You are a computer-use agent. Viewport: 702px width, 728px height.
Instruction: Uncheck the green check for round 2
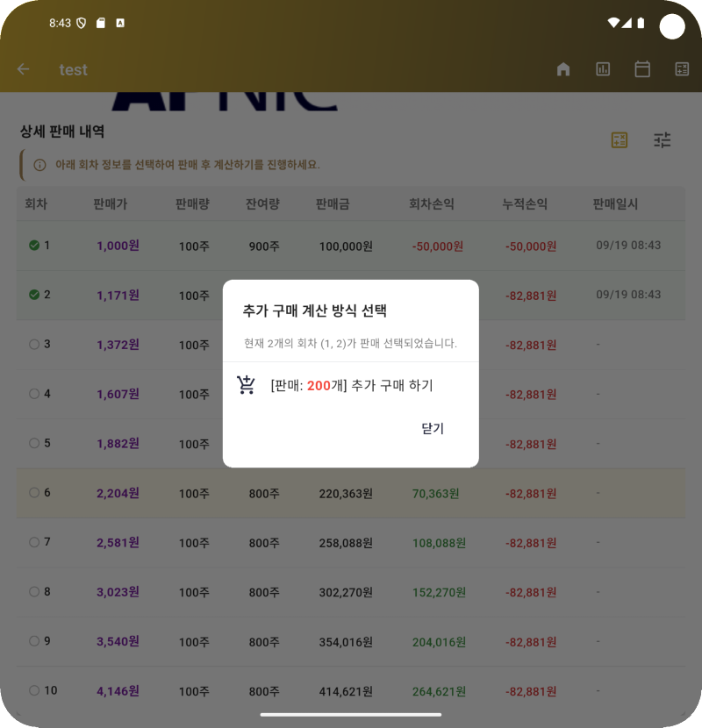(x=34, y=295)
